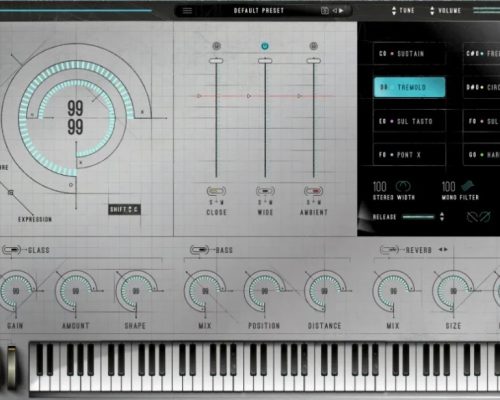Click the Shift CC button
500x400 pixels.
(124, 209)
